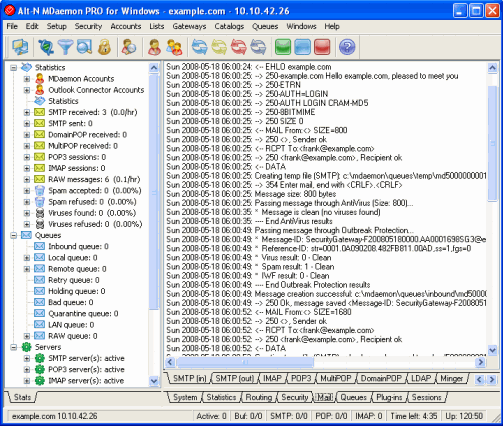Click the envelope icon beside Inbound queue

[x=39, y=246]
